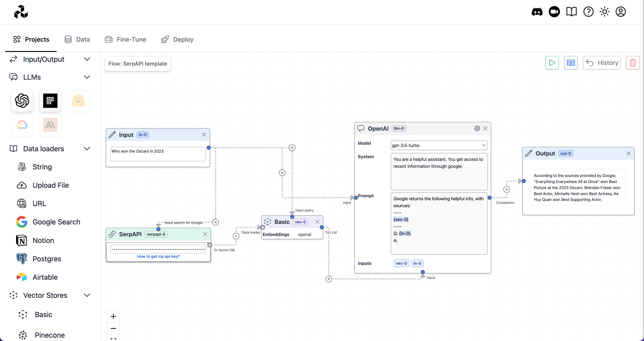Remove the Completion edge to Output

[506, 189]
